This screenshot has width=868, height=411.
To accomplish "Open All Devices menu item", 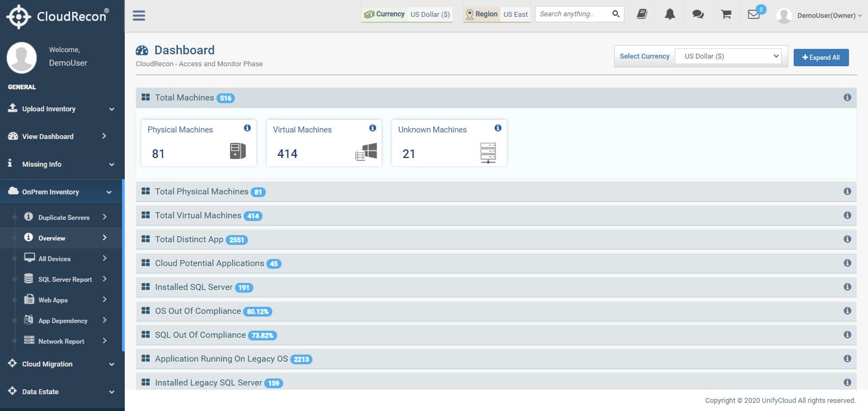I will (62, 258).
